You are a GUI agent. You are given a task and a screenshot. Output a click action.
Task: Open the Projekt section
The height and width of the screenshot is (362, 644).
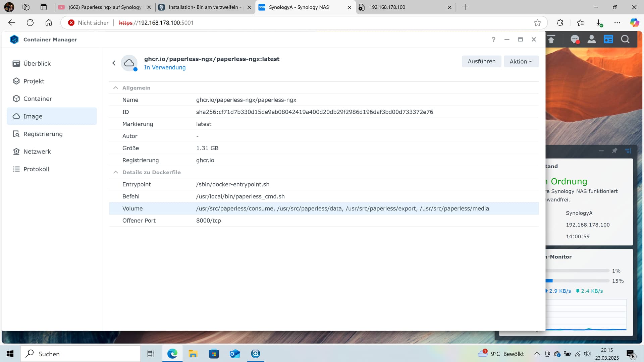click(x=52, y=81)
